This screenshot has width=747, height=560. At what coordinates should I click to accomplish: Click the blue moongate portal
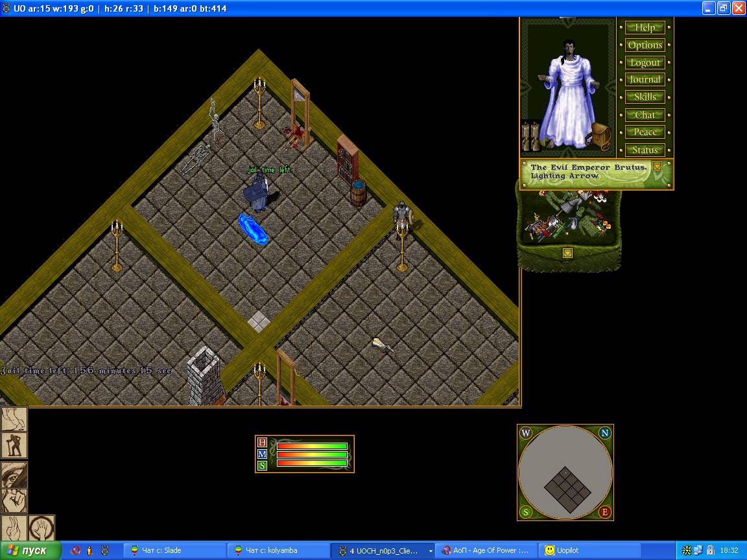click(253, 229)
